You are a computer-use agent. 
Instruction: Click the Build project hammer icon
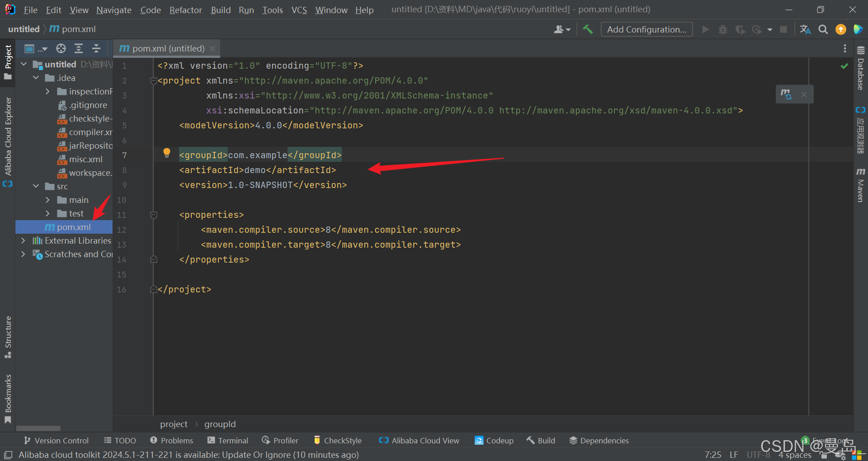coord(588,29)
